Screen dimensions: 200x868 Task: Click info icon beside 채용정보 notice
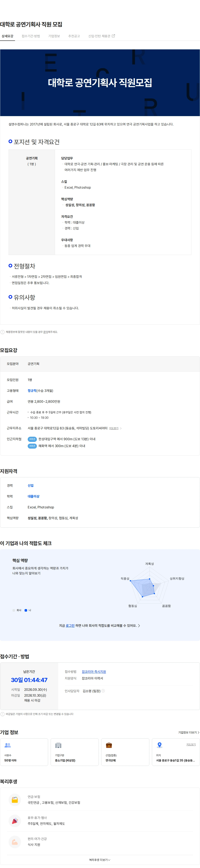[2, 332]
